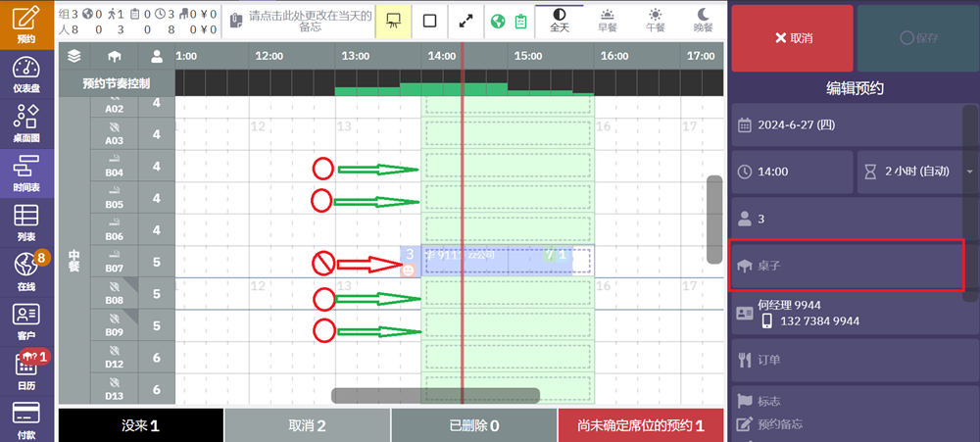980x442 pixels.
Task: Open customer details 何经理 9944
Action: point(789,305)
